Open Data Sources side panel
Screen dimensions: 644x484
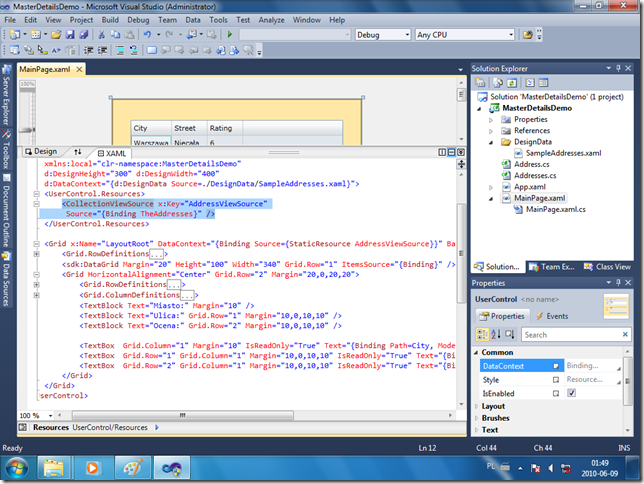(6, 279)
